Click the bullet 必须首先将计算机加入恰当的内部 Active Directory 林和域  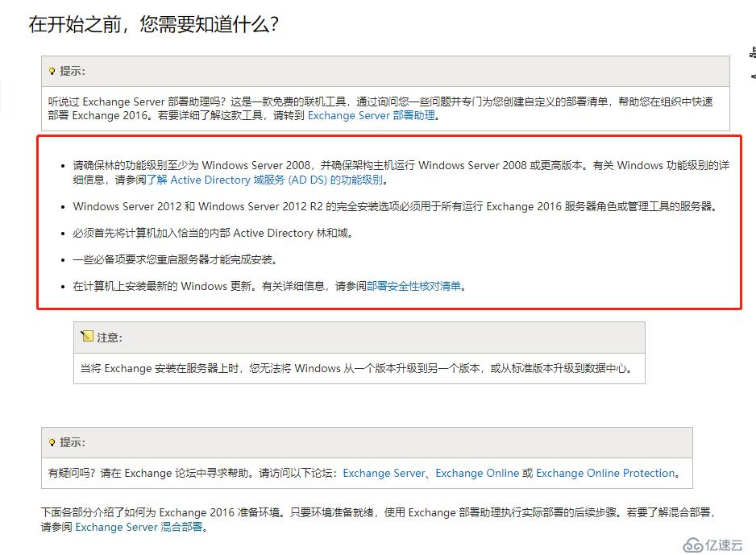[213, 233]
